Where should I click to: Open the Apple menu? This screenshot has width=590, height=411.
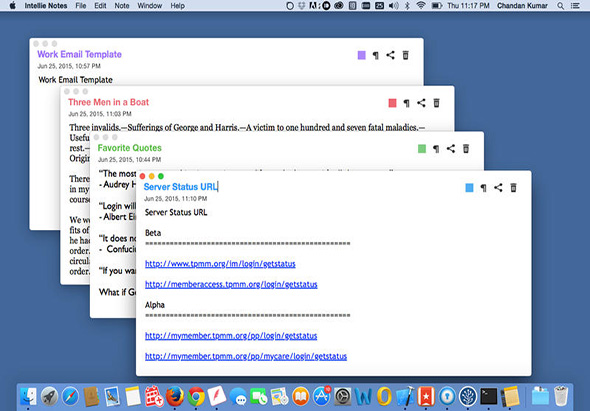point(12,6)
